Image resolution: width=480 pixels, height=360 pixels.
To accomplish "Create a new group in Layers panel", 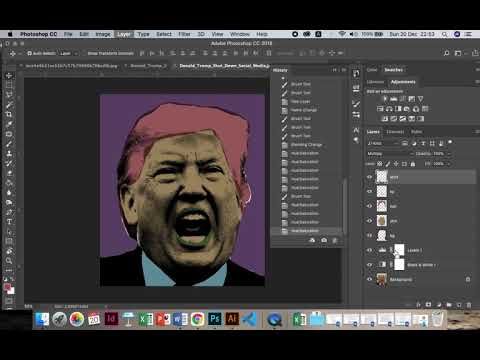I will (449, 305).
